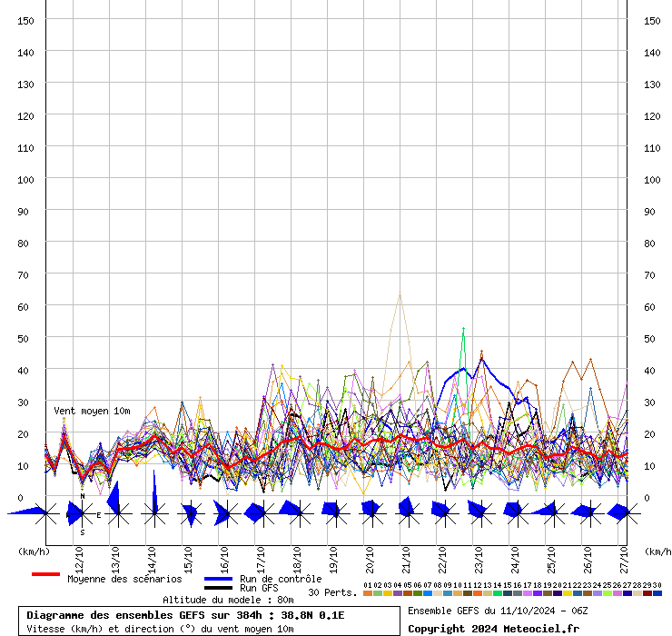Click the wind direction rose at 21/10
Screen dimensions: 672x636
coord(405,511)
